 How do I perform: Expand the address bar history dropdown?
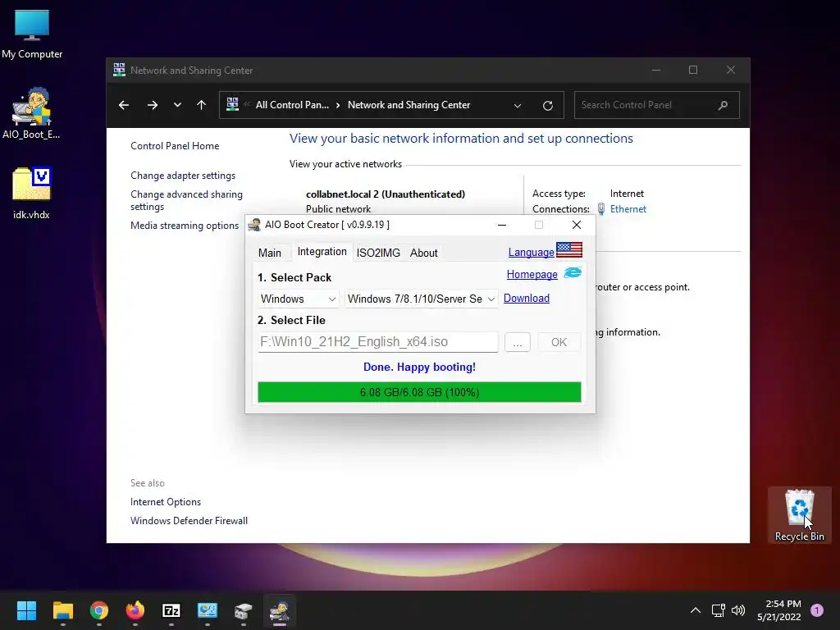518,106
